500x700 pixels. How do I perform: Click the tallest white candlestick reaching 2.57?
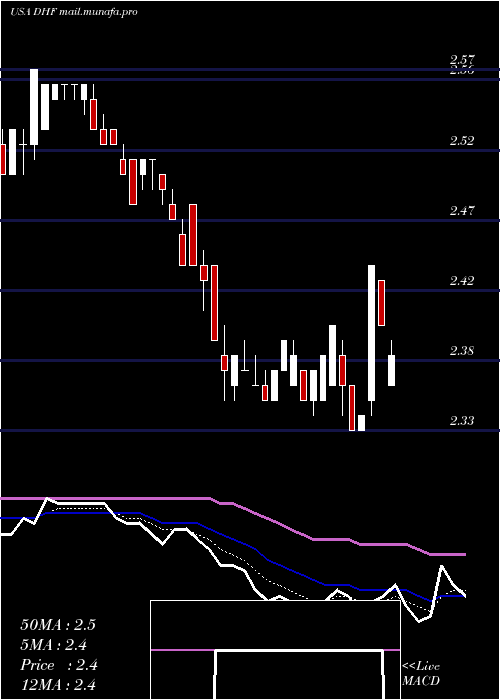pyautogui.click(x=34, y=107)
